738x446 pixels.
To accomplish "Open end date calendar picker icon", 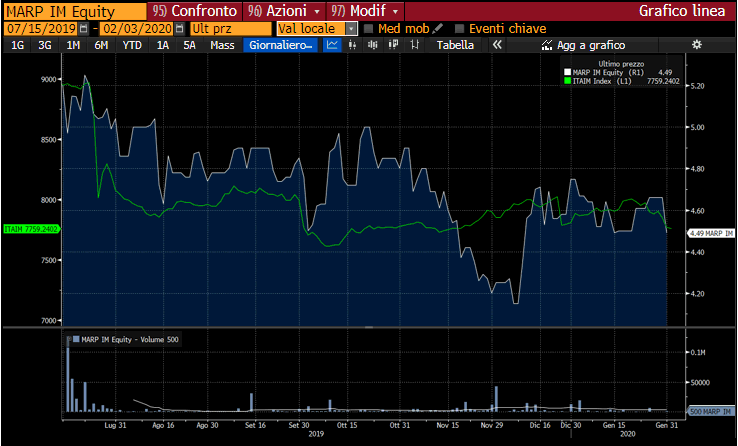I will [x=179, y=29].
